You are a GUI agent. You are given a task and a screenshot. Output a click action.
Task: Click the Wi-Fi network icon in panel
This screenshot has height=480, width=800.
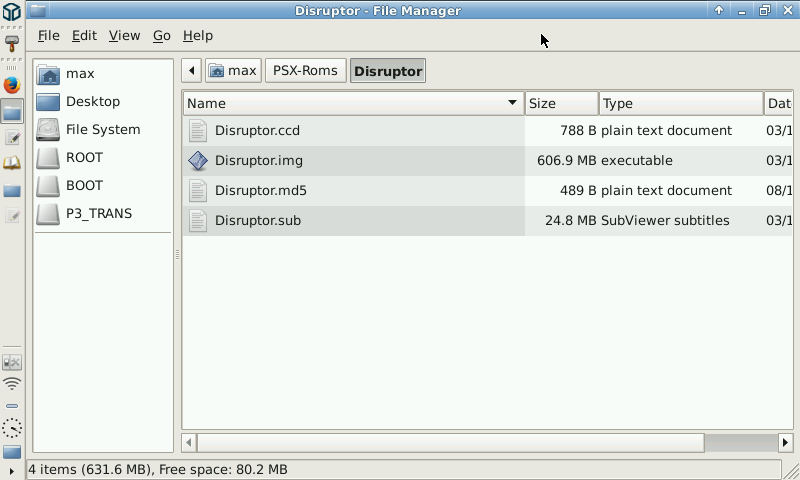12,384
